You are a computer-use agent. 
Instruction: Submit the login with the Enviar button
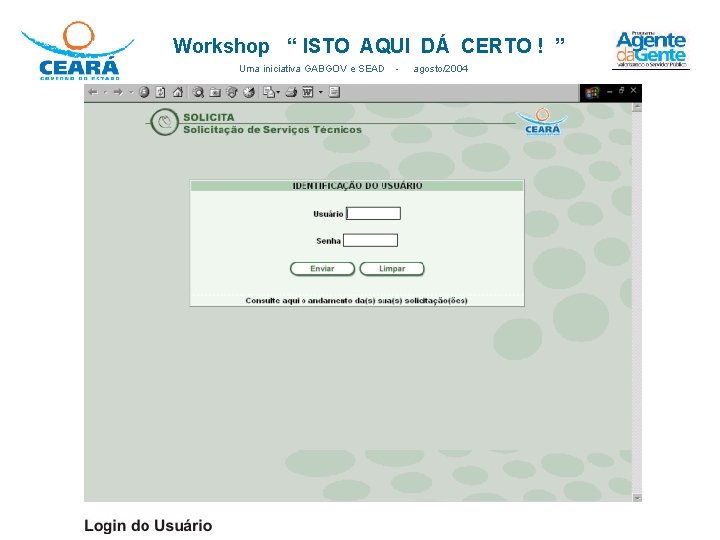(322, 269)
